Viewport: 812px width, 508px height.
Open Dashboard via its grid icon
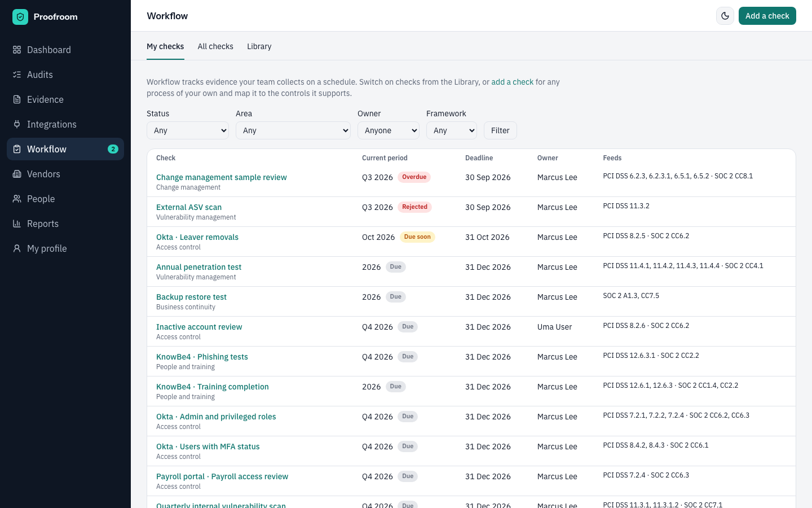click(x=17, y=50)
